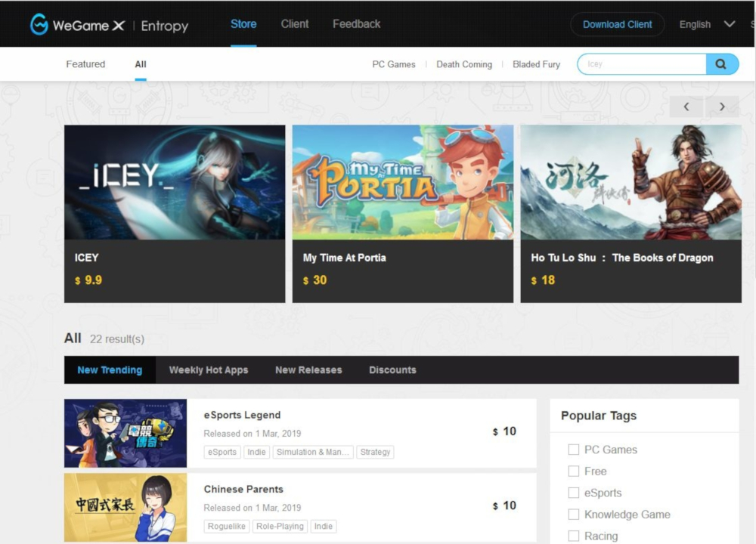Image resolution: width=756 pixels, height=544 pixels.
Task: Expand the English language dropdown chevron
Action: (730, 24)
